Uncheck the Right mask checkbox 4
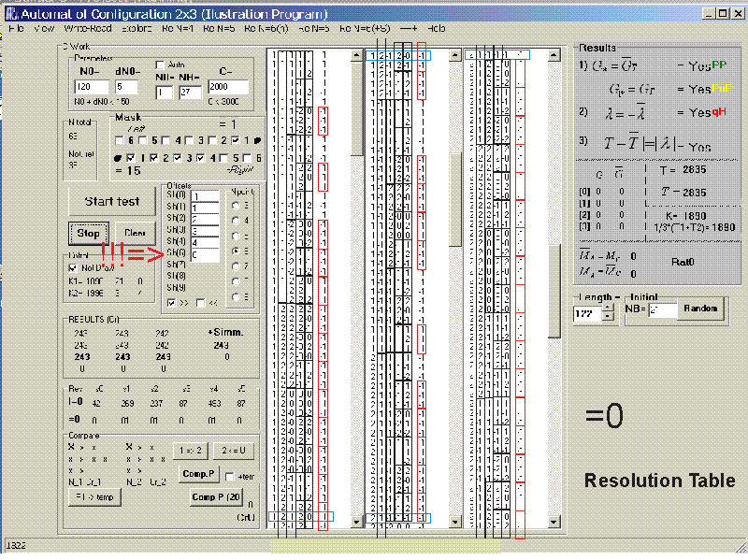748x560 pixels. click(x=200, y=158)
